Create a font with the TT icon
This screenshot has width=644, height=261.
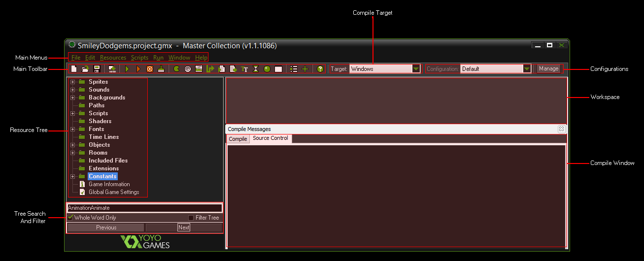244,69
